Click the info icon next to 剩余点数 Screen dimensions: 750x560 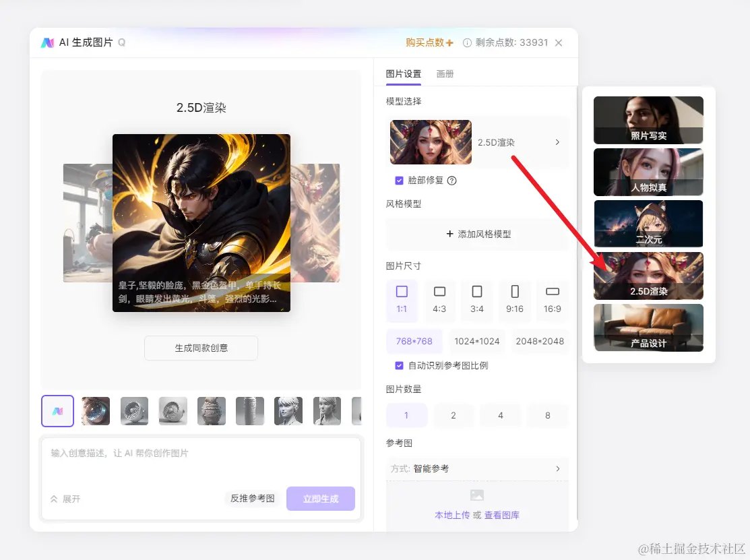(x=467, y=42)
